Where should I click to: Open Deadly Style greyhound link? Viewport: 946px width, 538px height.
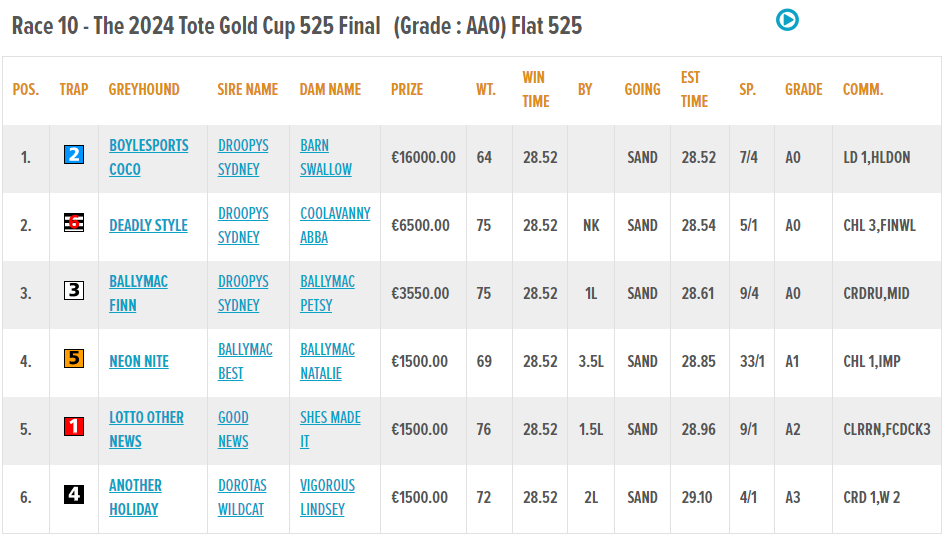point(148,226)
